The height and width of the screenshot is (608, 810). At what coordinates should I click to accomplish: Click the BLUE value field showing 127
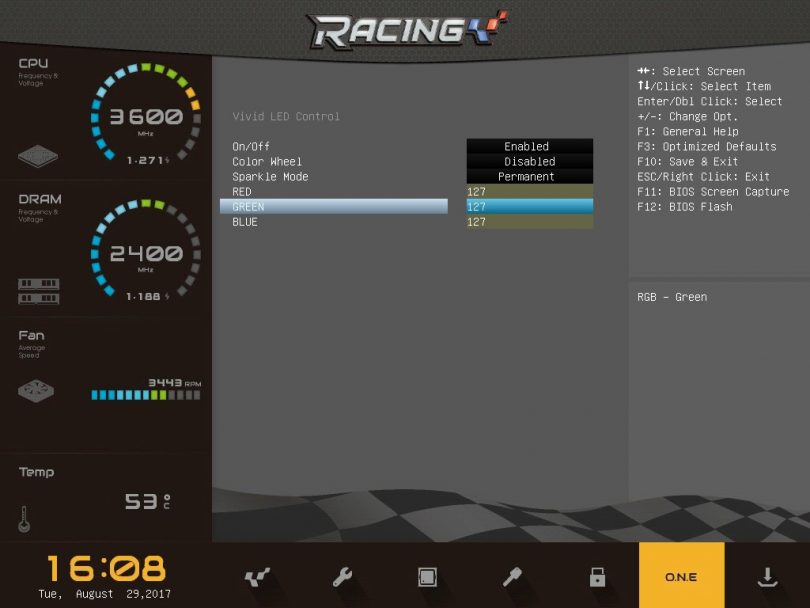(x=529, y=222)
